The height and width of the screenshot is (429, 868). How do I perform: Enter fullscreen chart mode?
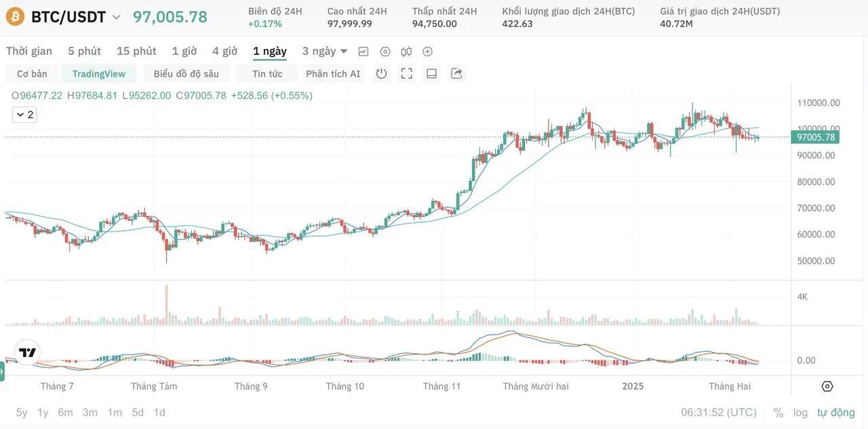(x=406, y=73)
